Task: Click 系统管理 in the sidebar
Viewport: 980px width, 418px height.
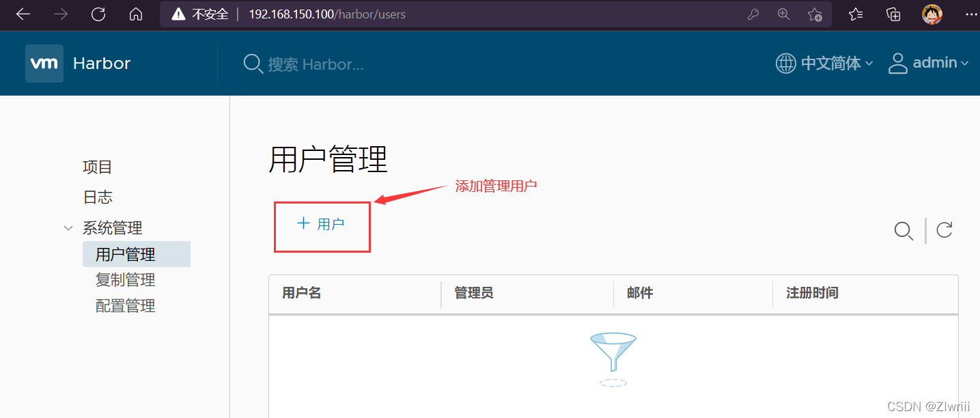Action: click(113, 228)
